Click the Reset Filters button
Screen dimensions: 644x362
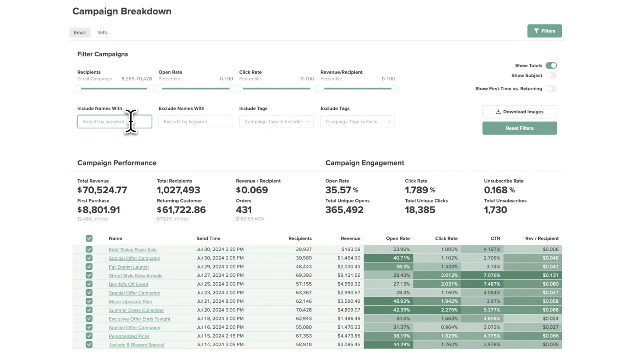tap(520, 128)
